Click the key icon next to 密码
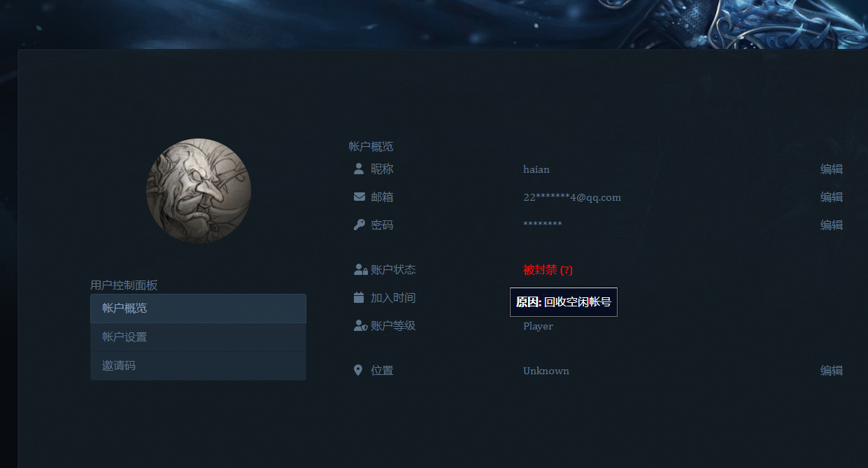The width and height of the screenshot is (868, 468). 360,225
